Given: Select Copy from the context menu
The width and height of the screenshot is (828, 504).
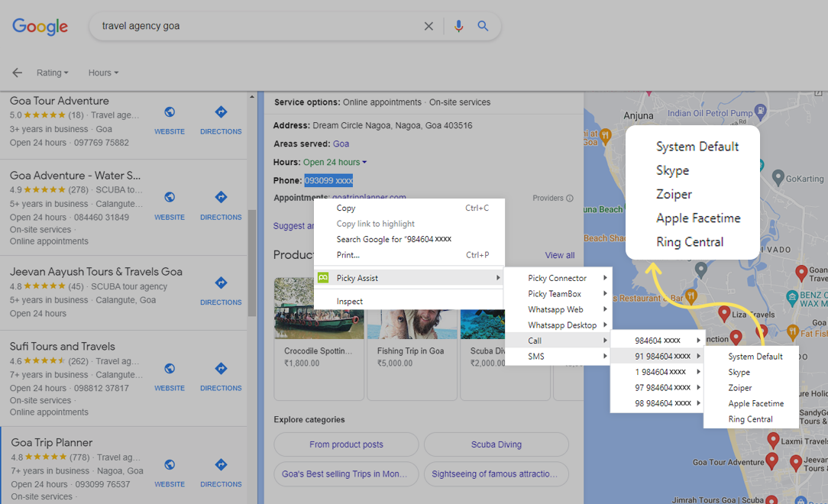Looking at the screenshot, I should pyautogui.click(x=345, y=208).
